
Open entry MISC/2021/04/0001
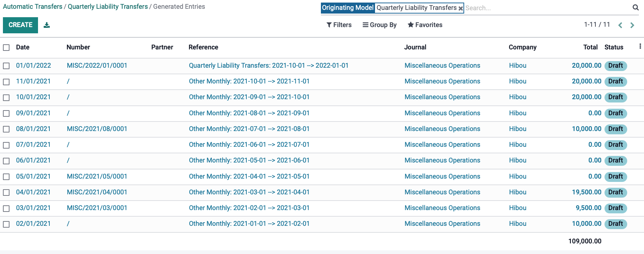[x=97, y=192]
